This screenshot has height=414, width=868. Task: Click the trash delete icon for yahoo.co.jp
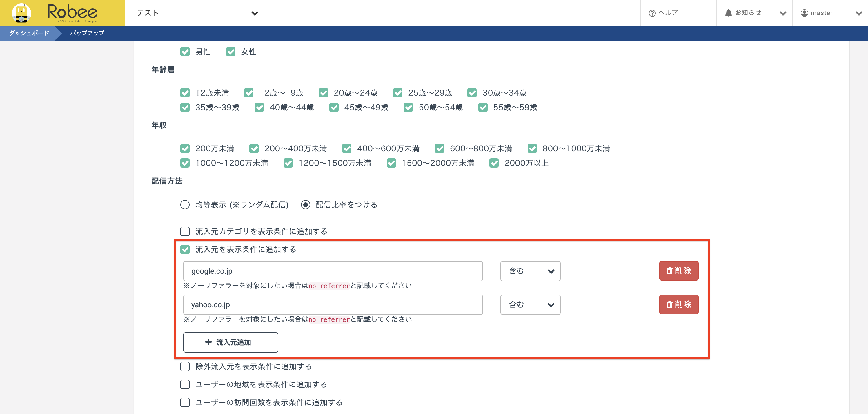[669, 304]
